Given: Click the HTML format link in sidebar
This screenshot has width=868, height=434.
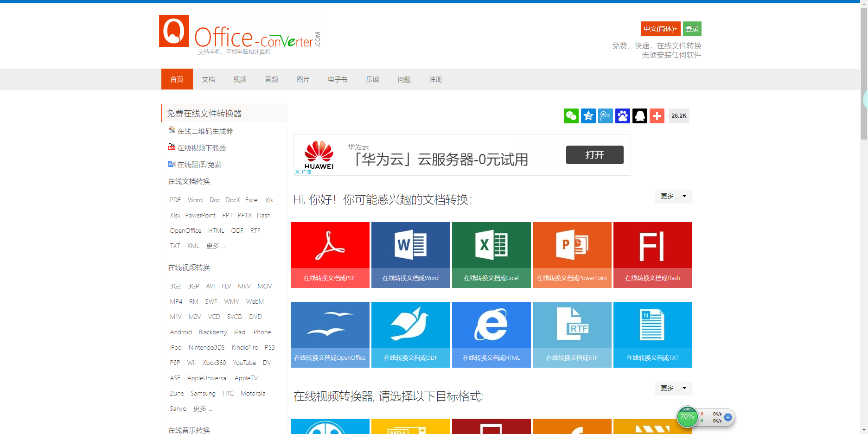Looking at the screenshot, I should [x=216, y=230].
